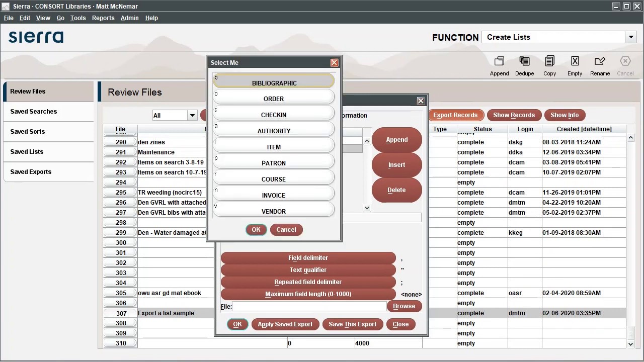Select CHECKIN record type
The image size is (644, 362).
pyautogui.click(x=274, y=113)
